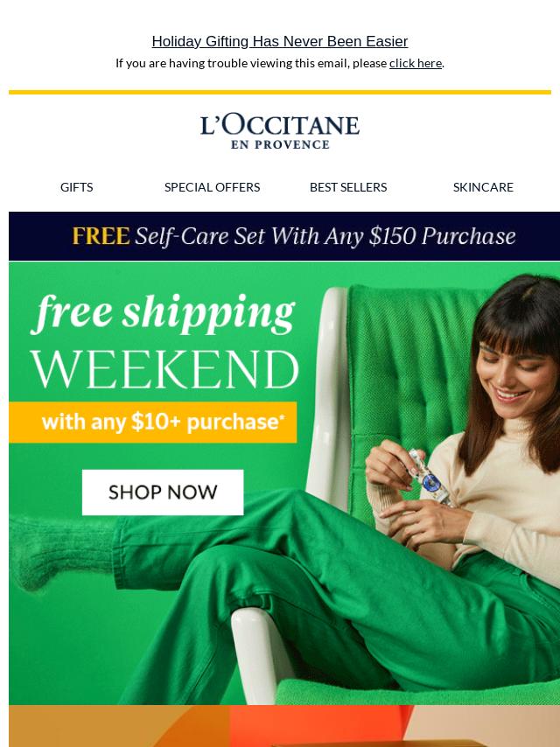Open the L'Occitane En Provence logo
This screenshot has width=560, height=747.
280,131
